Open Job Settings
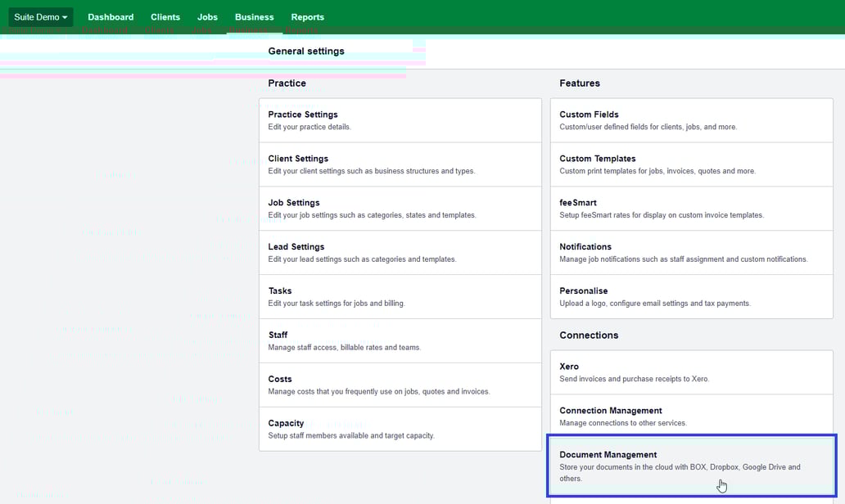This screenshot has width=845, height=504. click(x=400, y=209)
